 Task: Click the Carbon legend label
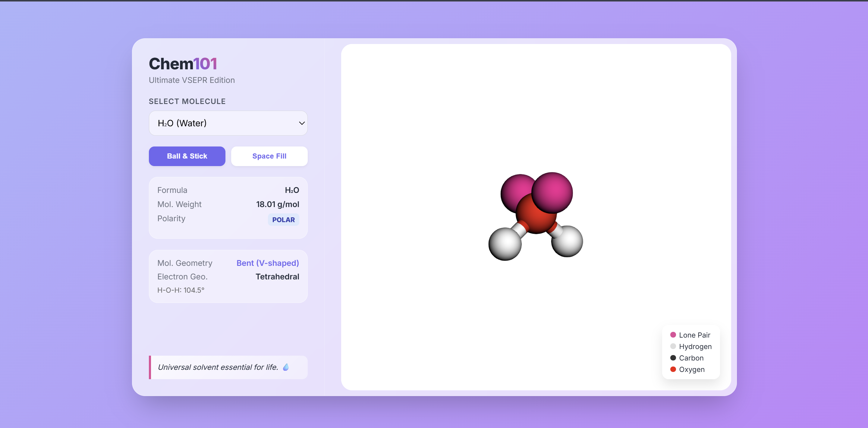point(691,358)
